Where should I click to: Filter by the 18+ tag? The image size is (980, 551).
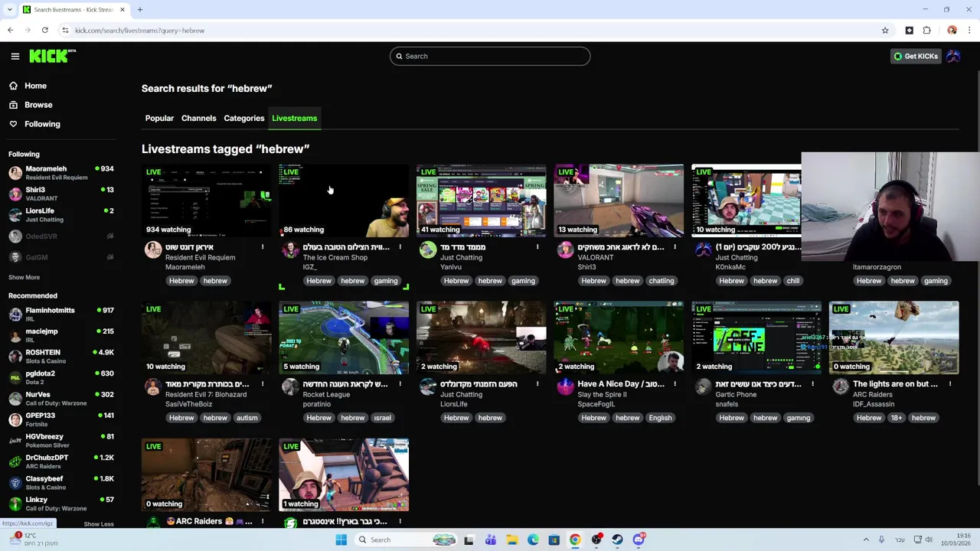pyautogui.click(x=896, y=418)
